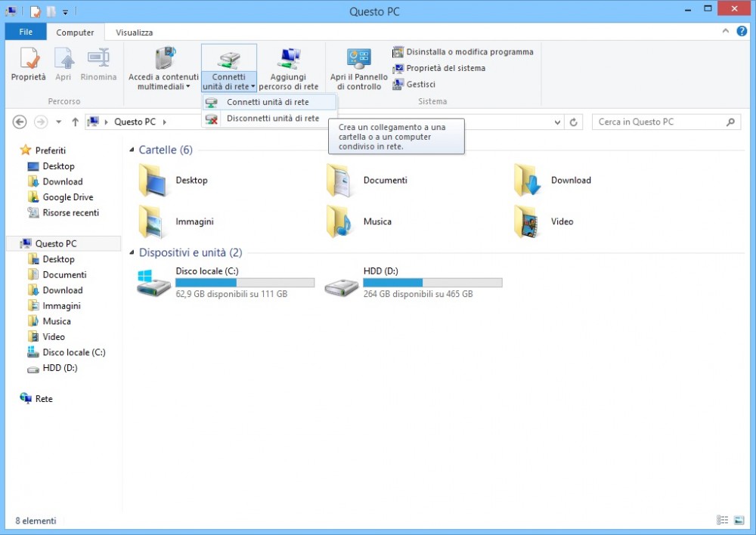Select Questo PC in the navigation pane

tap(64, 244)
